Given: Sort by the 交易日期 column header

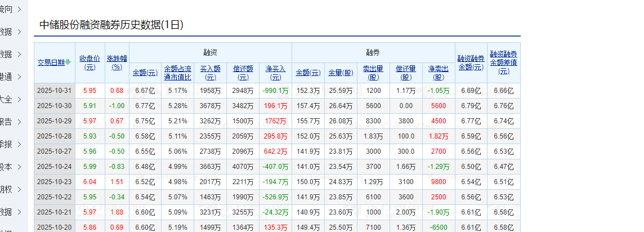Looking at the screenshot, I should point(51,63).
